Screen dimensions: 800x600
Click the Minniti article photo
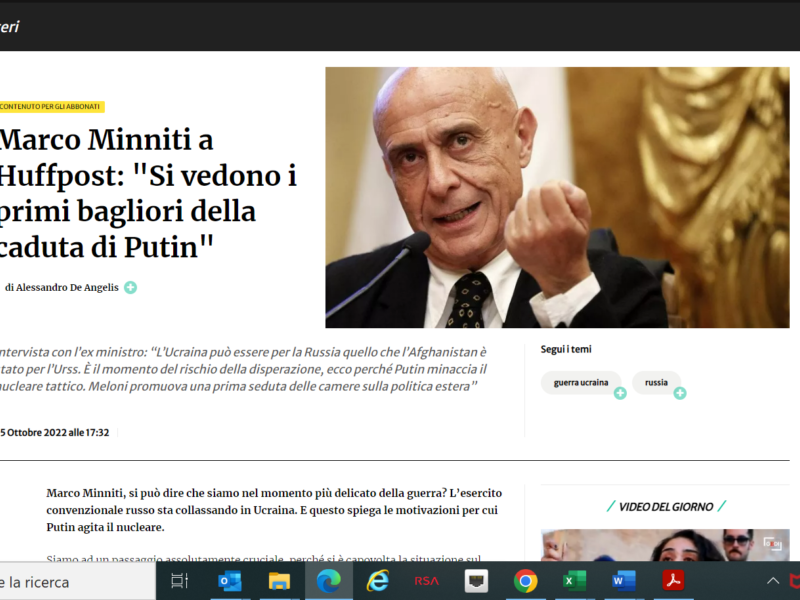(x=557, y=197)
